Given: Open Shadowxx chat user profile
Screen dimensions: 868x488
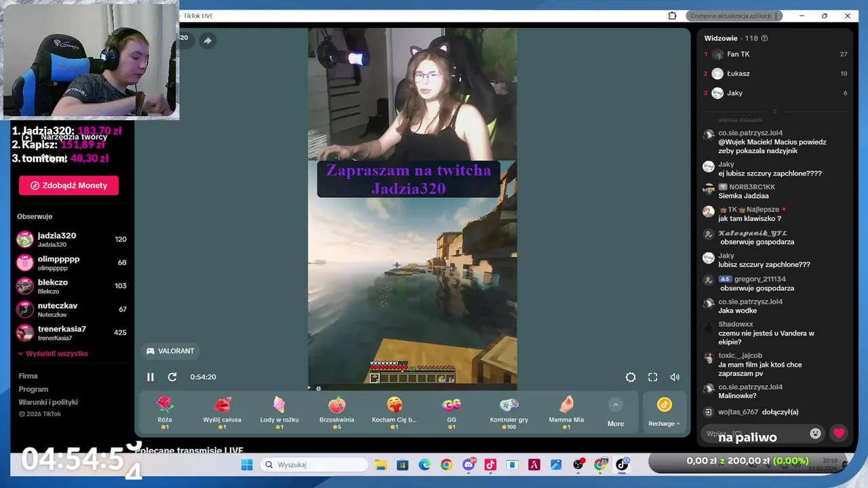Looking at the screenshot, I should pos(736,324).
